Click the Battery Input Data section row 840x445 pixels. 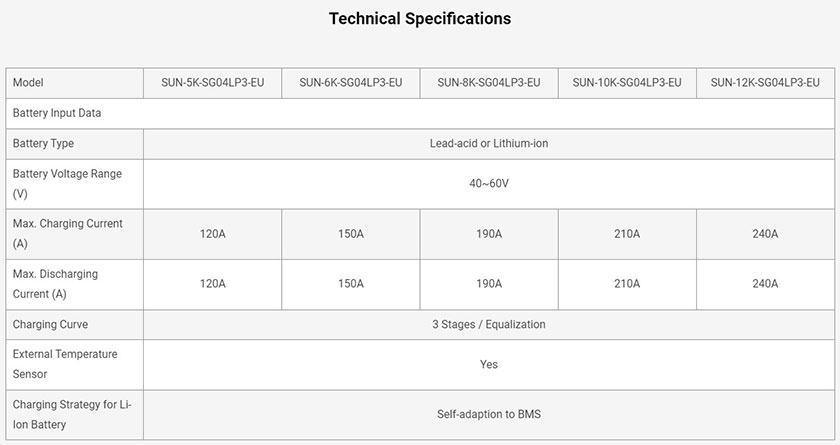click(x=420, y=113)
